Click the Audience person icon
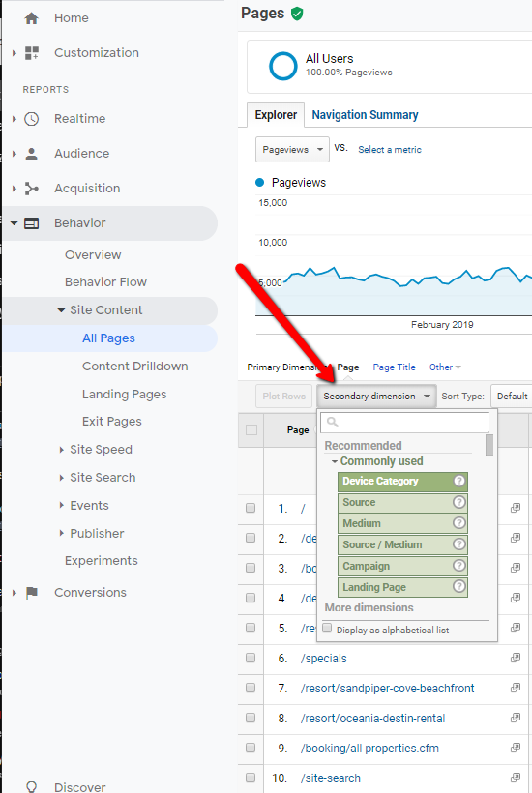Viewport: 532px width, 793px height. pyautogui.click(x=32, y=154)
